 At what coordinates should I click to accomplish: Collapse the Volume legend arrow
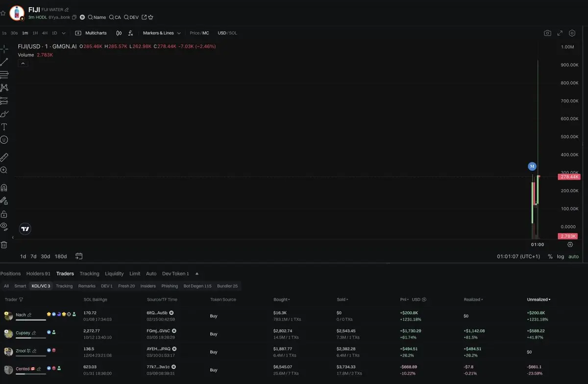click(x=23, y=63)
